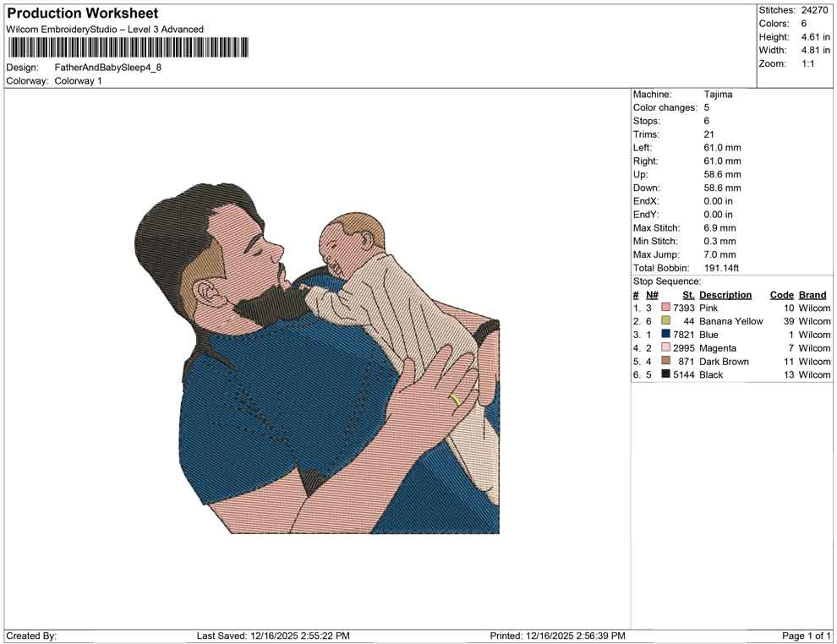Click the Blue thread color swatch
Screen dimensions: 837x644
point(665,335)
